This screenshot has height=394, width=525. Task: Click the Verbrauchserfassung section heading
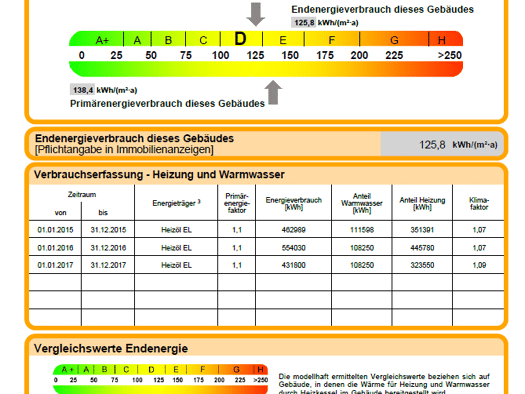(159, 174)
